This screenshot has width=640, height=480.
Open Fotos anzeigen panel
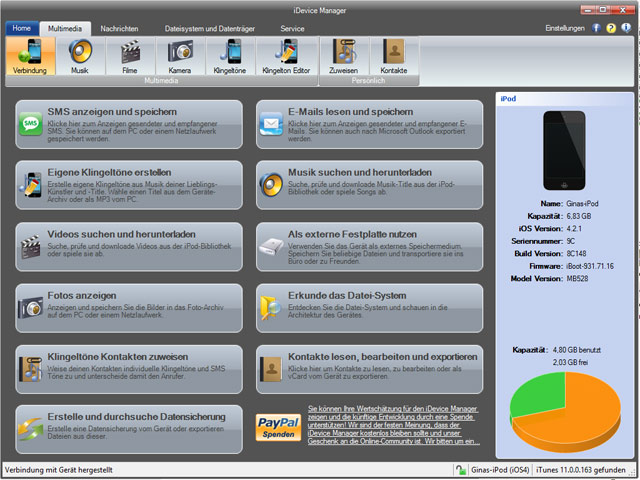[129, 308]
